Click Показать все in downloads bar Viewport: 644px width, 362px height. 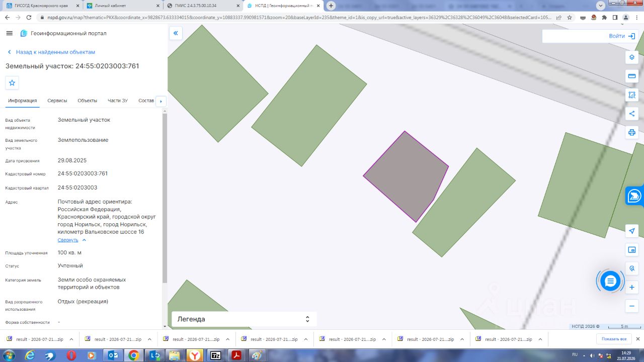point(614,339)
